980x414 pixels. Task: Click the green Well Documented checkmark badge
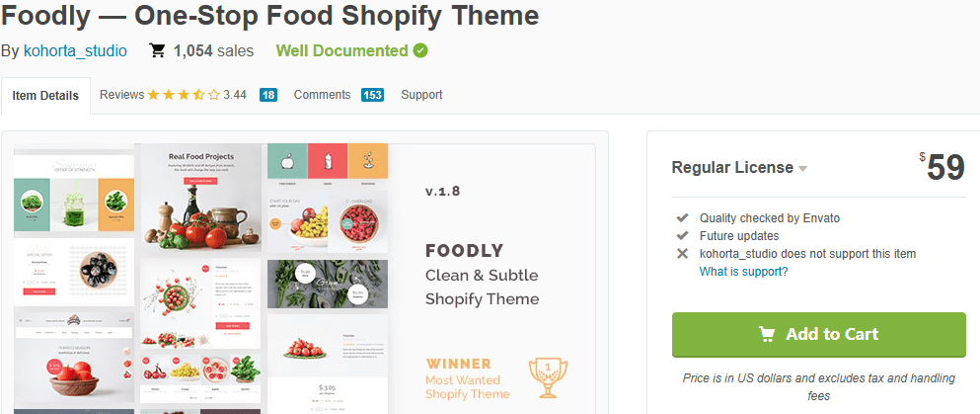(420, 50)
